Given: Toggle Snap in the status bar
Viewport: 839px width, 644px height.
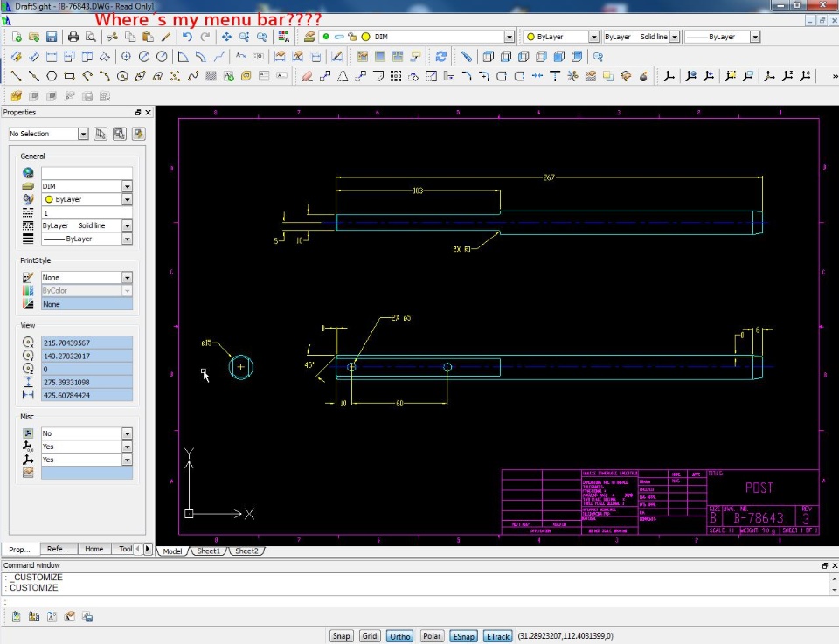Looking at the screenshot, I should point(342,636).
